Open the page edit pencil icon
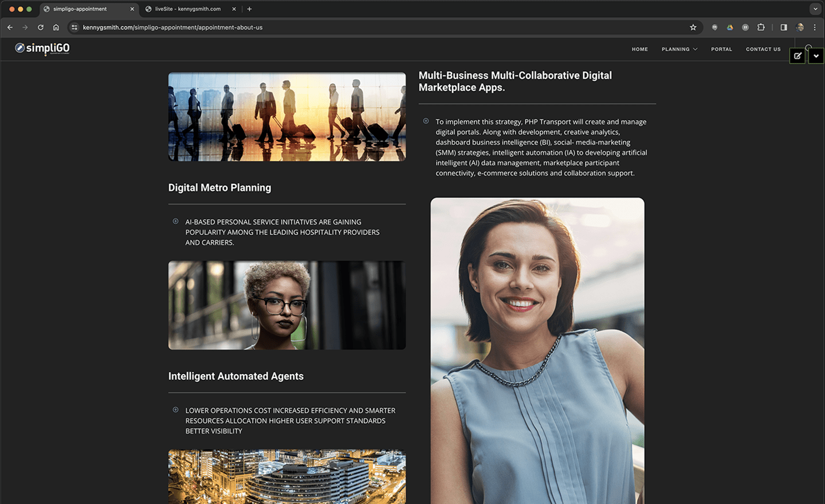 [x=797, y=56]
